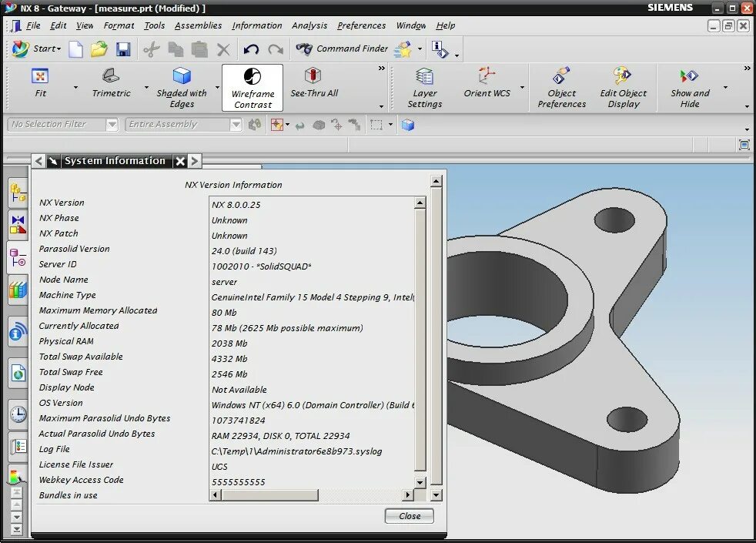The image size is (756, 543).
Task: Save the part with floppy disk icon
Action: tap(123, 49)
